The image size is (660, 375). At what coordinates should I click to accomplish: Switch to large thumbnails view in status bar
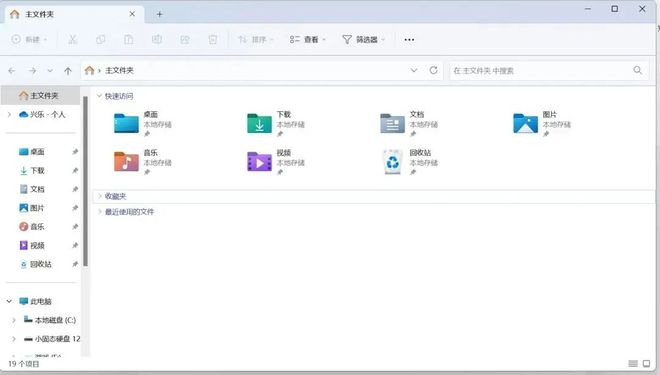tap(646, 364)
